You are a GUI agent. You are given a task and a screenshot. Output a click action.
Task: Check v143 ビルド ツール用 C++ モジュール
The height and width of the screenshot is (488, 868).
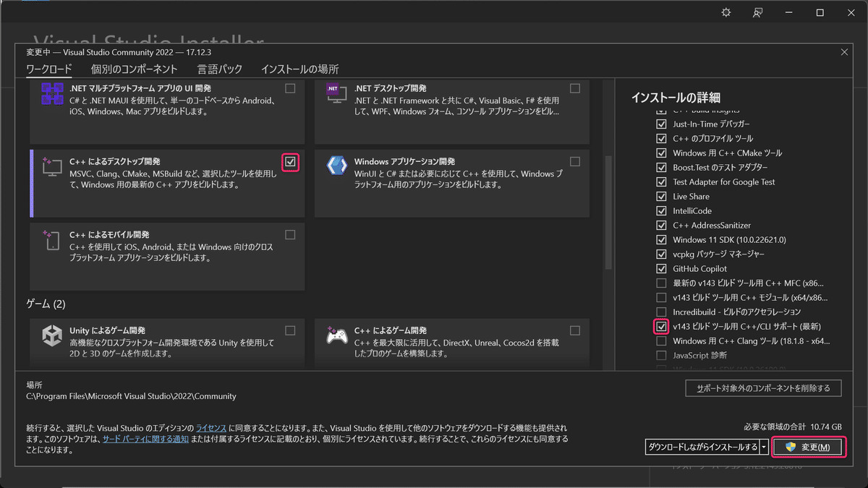point(661,297)
